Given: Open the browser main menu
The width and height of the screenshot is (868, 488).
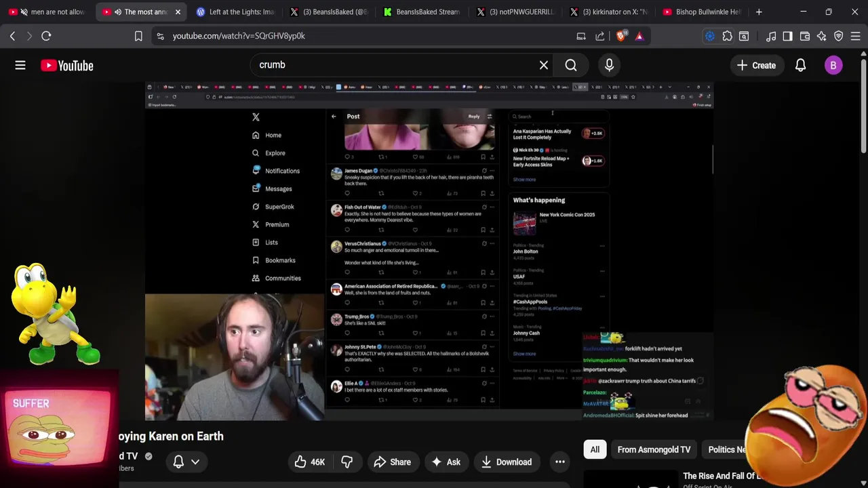Looking at the screenshot, I should point(856,36).
